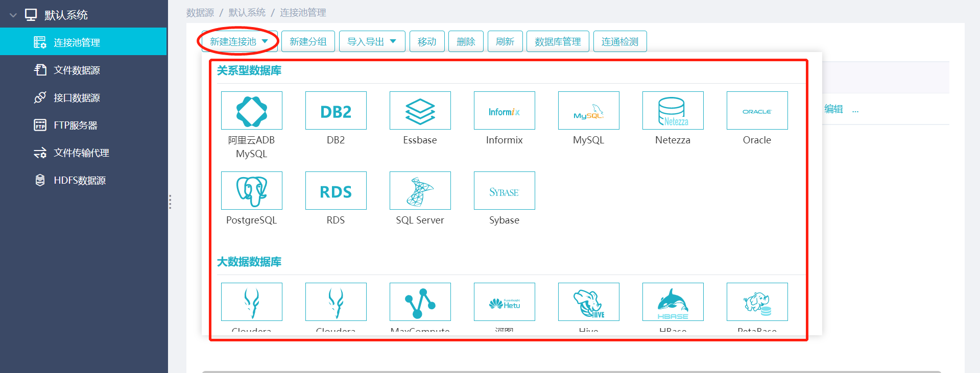Click the 删除 button

[466, 41]
